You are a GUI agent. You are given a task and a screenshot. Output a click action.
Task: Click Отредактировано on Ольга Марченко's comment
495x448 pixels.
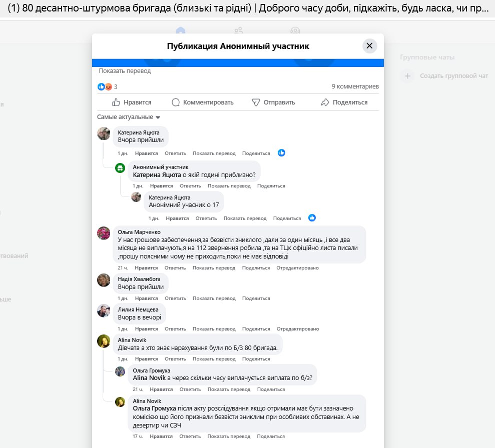(x=297, y=268)
